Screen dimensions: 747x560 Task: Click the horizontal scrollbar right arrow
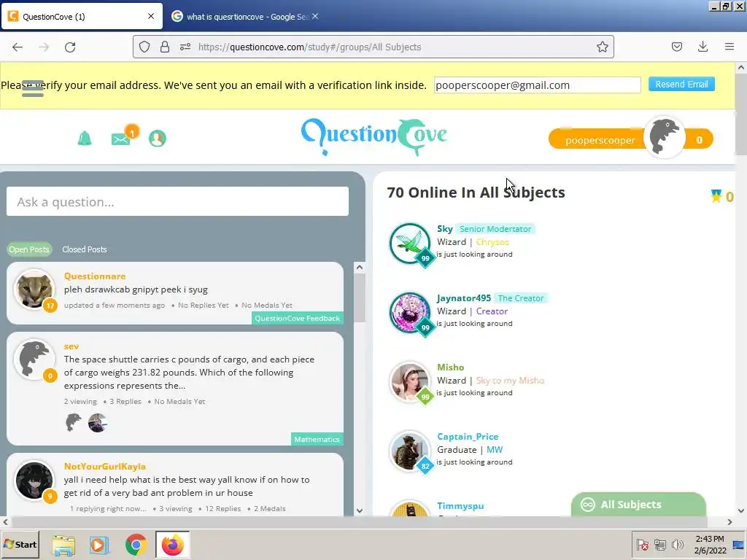729,522
